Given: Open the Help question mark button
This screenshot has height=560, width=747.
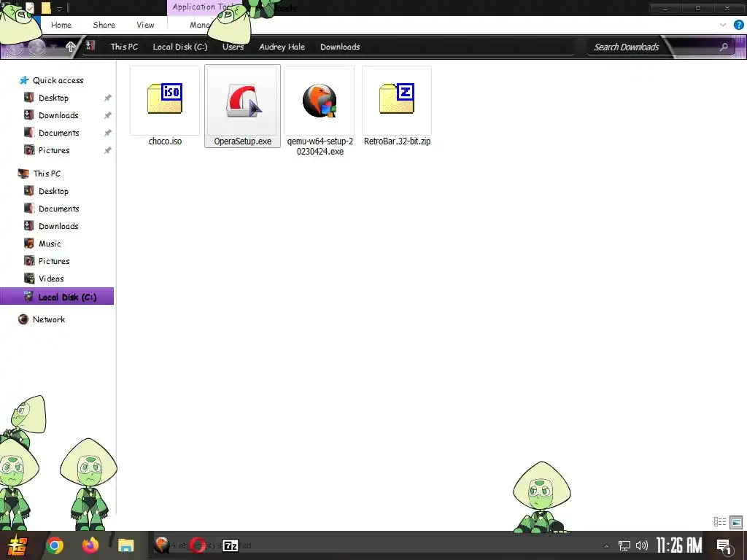Looking at the screenshot, I should [x=738, y=25].
